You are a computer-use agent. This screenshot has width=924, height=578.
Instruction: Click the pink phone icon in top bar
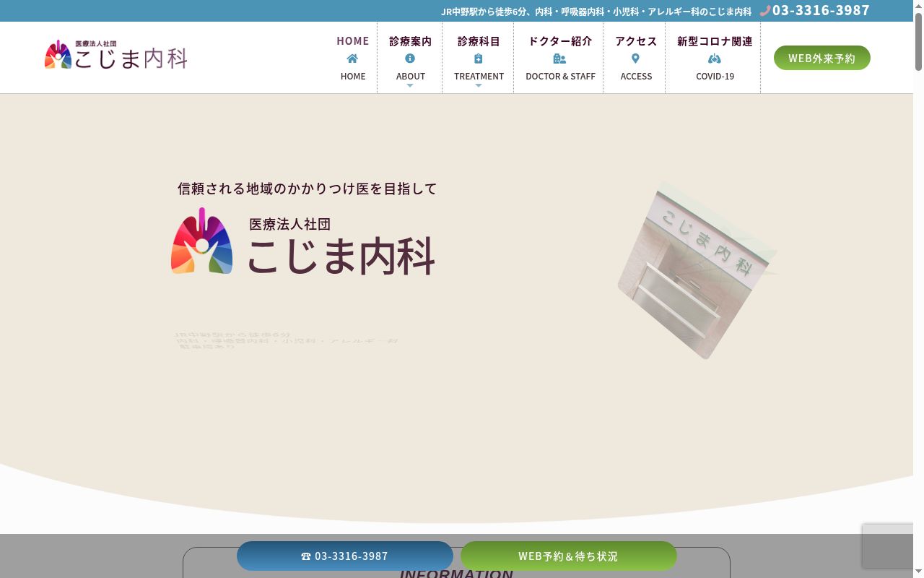coord(765,11)
